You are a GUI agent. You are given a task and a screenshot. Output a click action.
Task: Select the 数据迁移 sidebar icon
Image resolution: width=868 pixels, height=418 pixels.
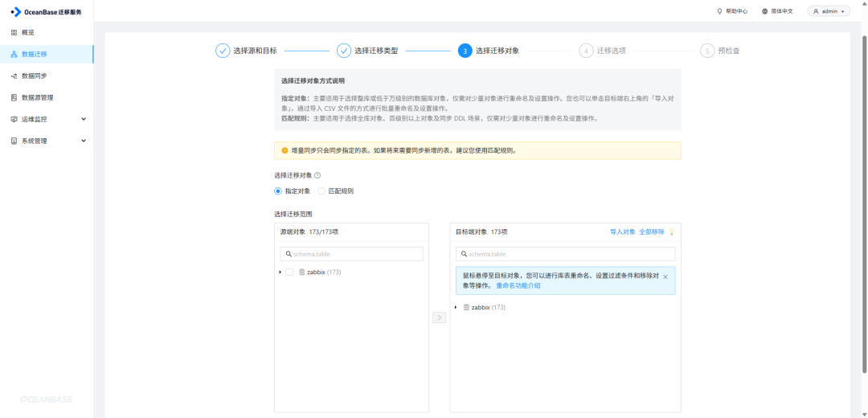tap(14, 54)
